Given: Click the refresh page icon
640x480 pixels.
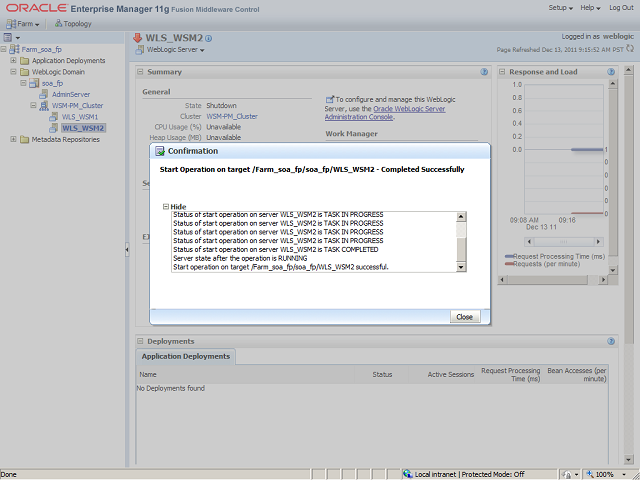Looking at the screenshot, I should 632,48.
